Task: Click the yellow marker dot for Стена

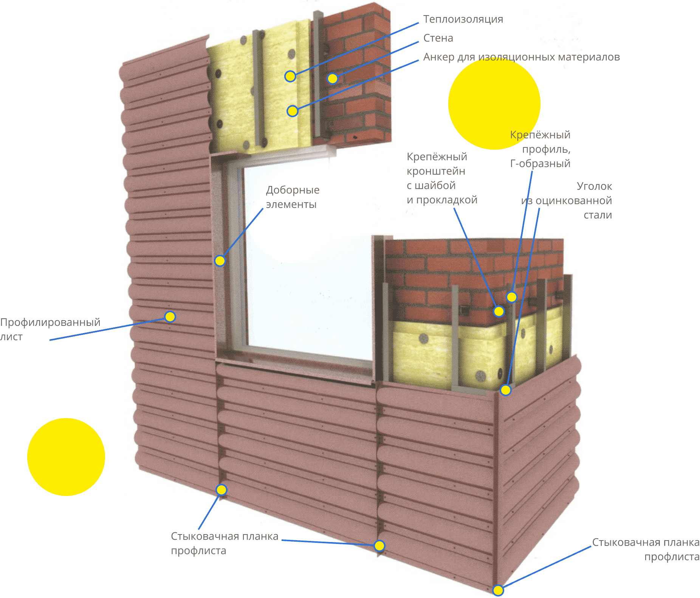Action: (x=332, y=78)
